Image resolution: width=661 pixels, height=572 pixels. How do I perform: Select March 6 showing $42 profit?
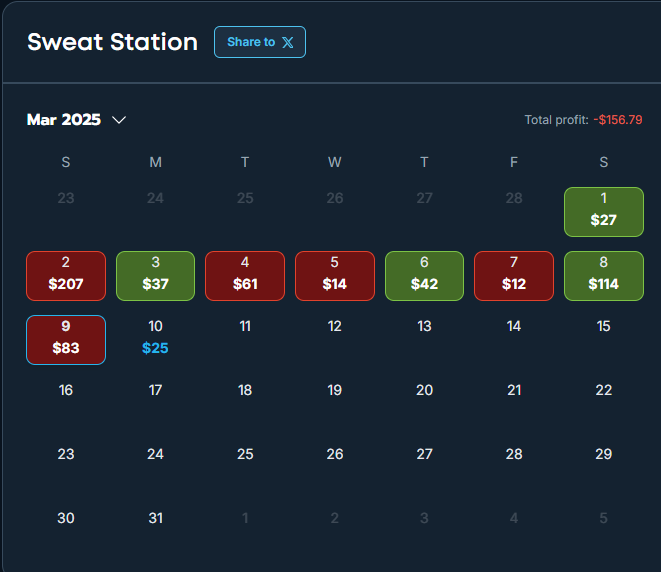point(425,276)
